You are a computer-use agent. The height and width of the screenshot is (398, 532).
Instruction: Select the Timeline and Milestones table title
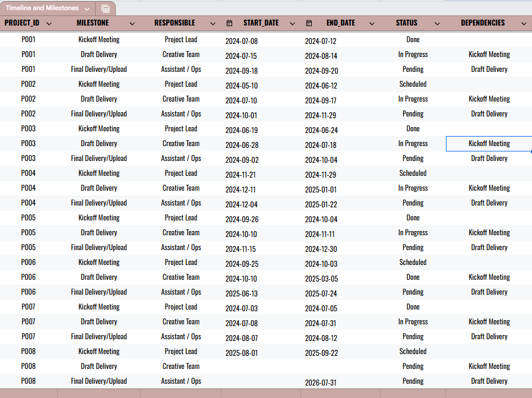pyautogui.click(x=43, y=8)
